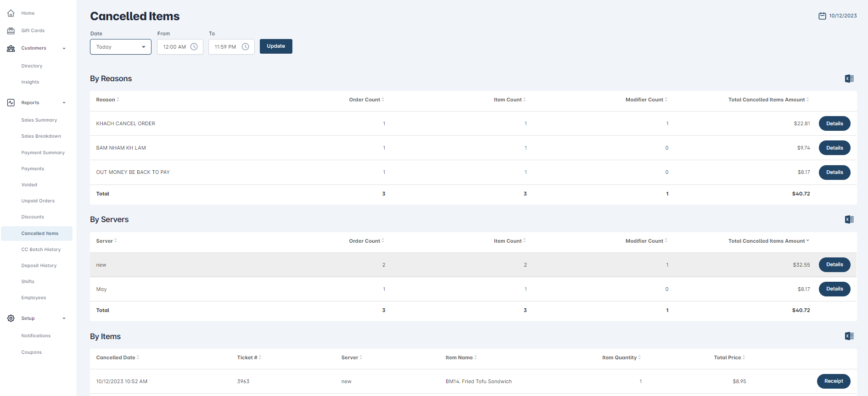Screen dimensions: 868x396
Task: Go to CC Batch History page
Action: pyautogui.click(x=41, y=250)
